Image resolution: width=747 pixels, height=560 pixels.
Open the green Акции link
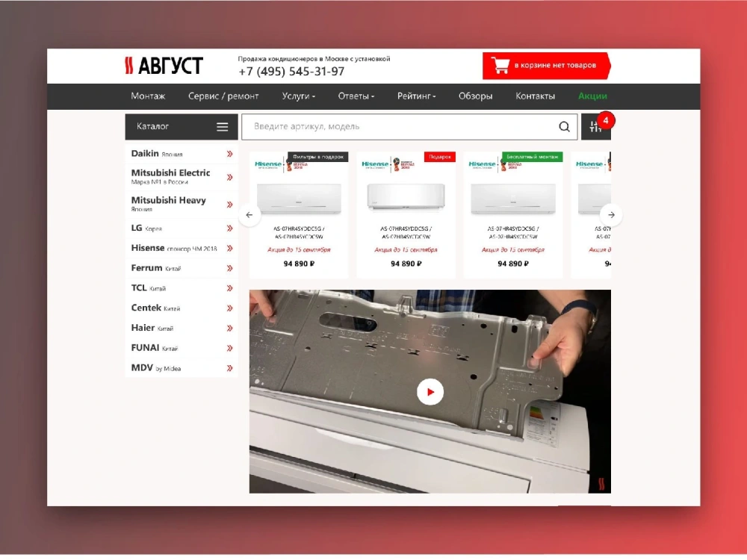point(592,96)
